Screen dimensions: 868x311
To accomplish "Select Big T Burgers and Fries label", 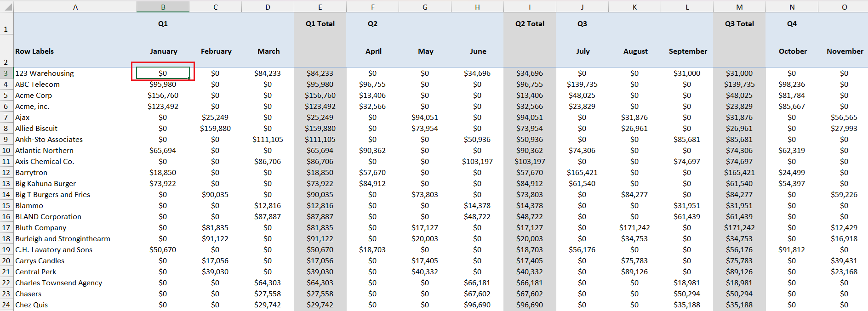I will point(52,194).
